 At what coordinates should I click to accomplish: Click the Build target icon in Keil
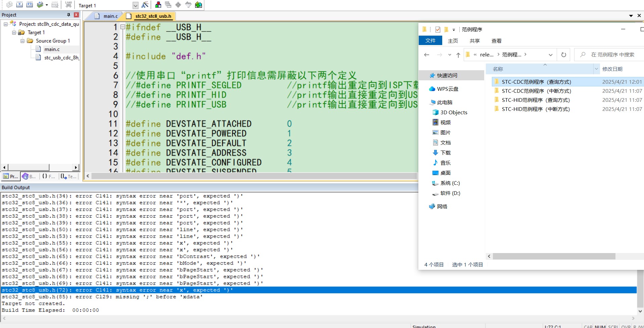(19, 5)
